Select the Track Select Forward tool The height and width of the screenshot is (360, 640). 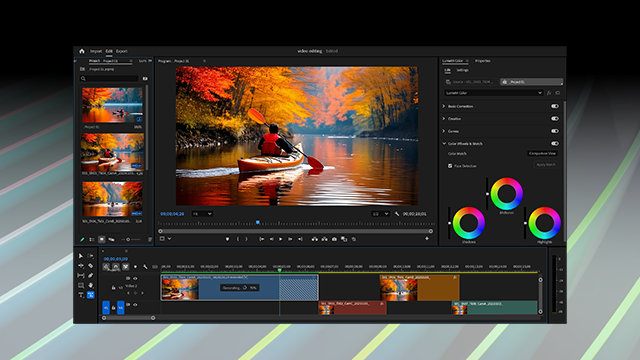click(90, 256)
